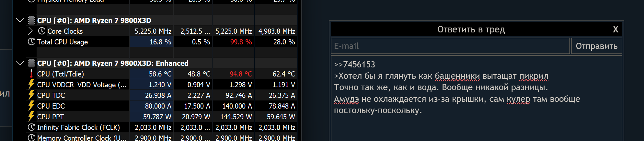Click lightning icon beside CPU EDC
Viewport: 644px width, 141px height.
point(31,106)
